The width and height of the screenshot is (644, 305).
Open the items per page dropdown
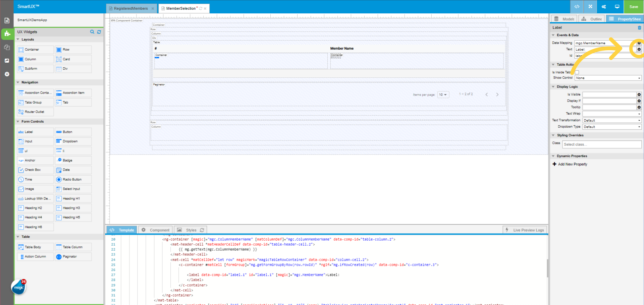443,95
